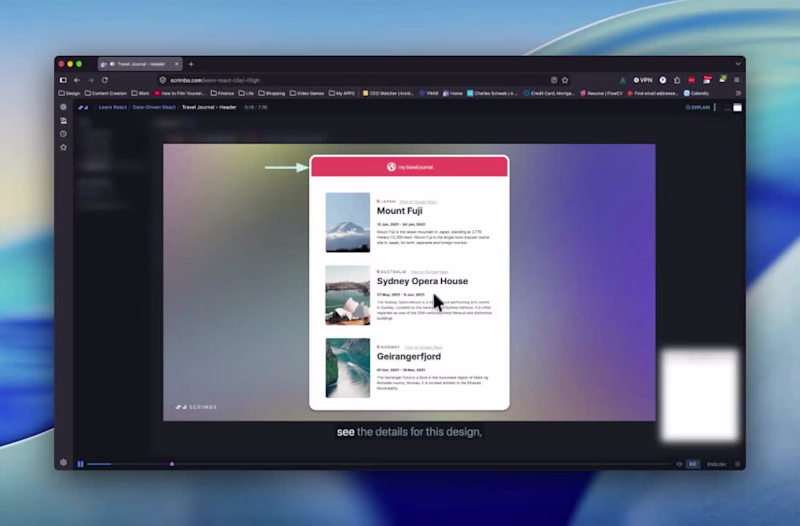Open the gear settings icon in bottom-left sidebar
Screen dimensions: 800x526
tap(63, 462)
